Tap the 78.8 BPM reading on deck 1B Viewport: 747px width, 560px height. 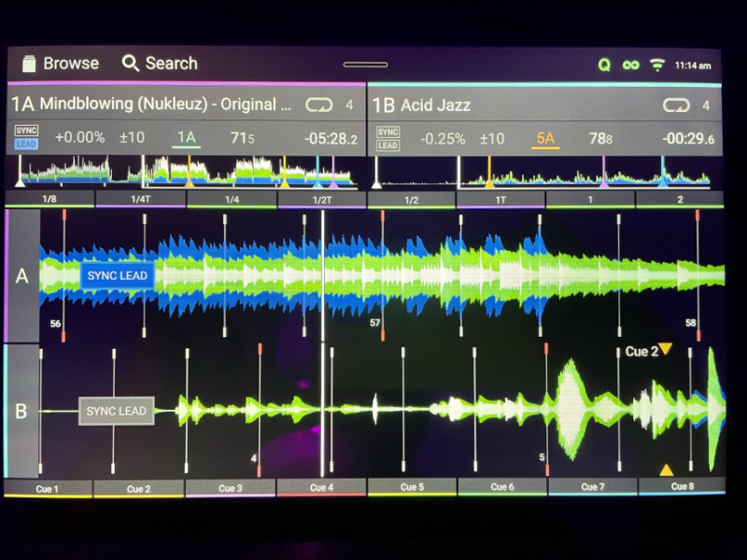600,138
